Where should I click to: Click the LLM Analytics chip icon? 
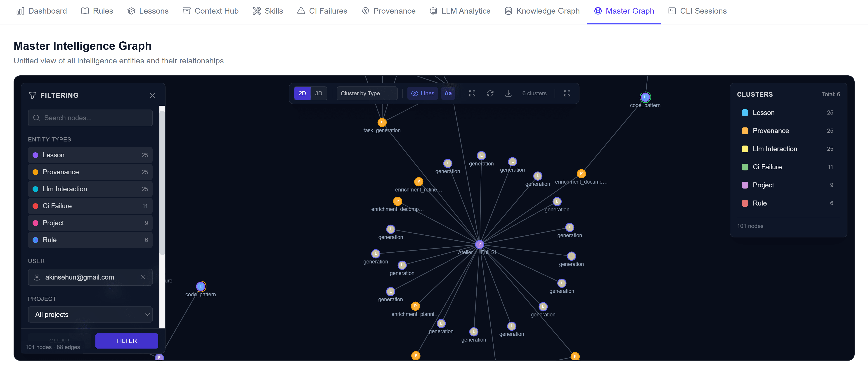pyautogui.click(x=433, y=11)
